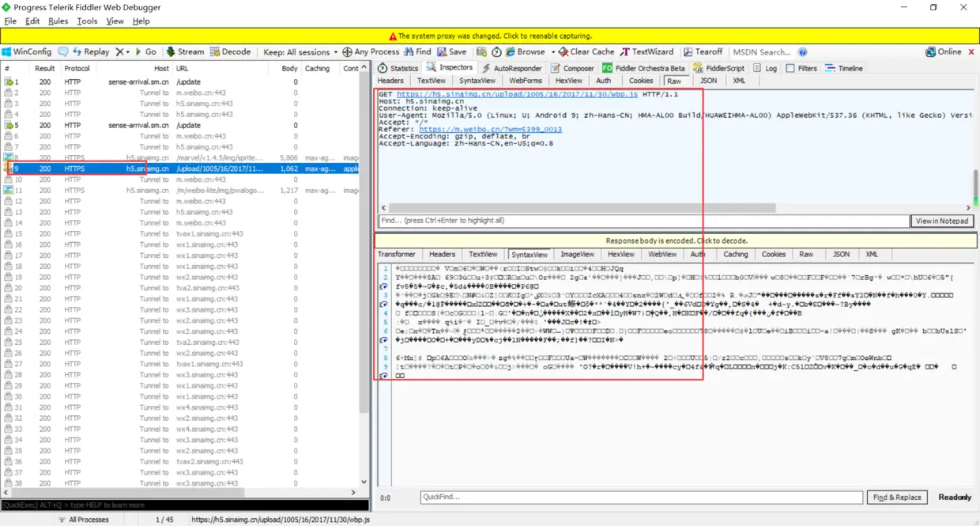Screen dimensions: 980x526
Task: Open Fiddler Orchestra Beta tab
Action: [644, 68]
